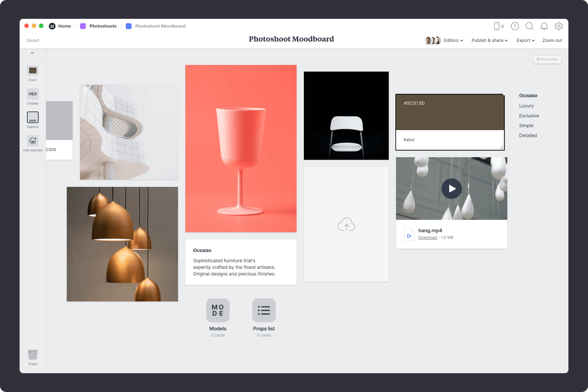Open the Props list board
The height and width of the screenshot is (392, 588).
pyautogui.click(x=264, y=310)
